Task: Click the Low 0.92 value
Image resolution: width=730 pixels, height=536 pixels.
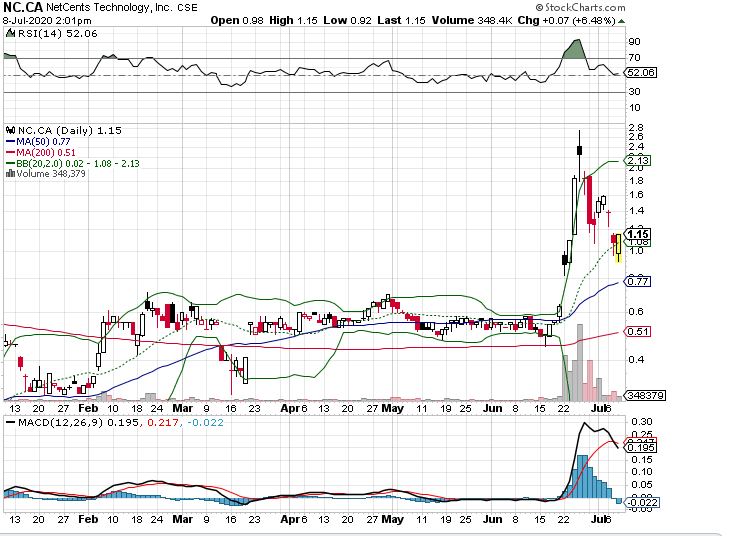Action: [x=347, y=20]
